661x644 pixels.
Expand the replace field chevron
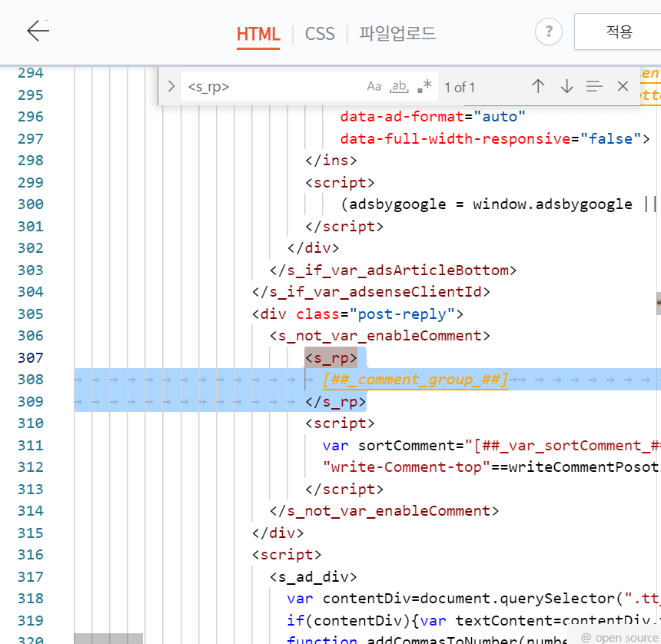click(171, 86)
